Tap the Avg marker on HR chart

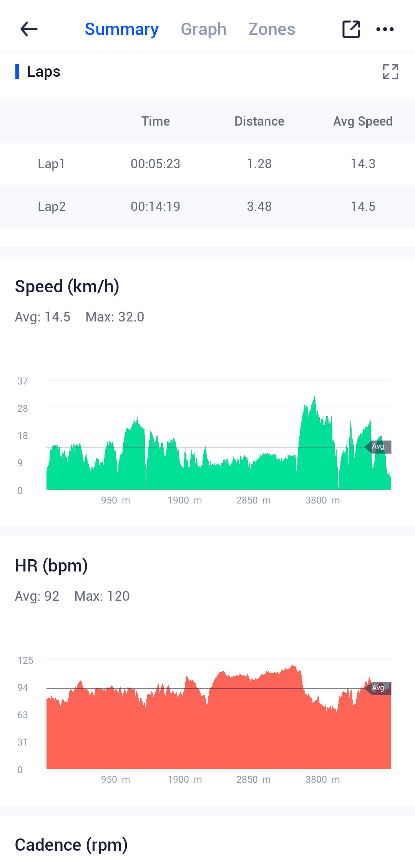[378, 688]
